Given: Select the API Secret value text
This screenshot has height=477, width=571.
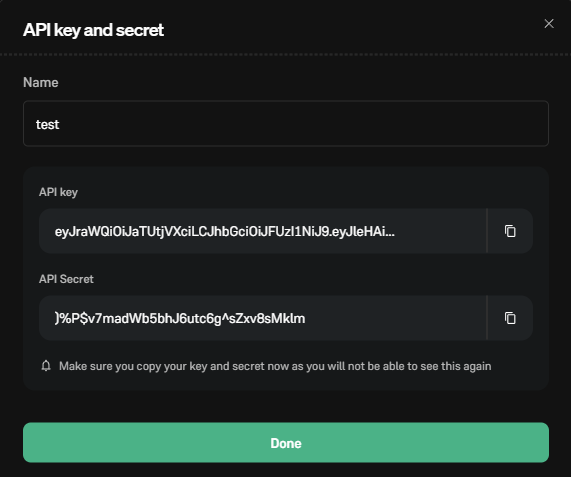Looking at the screenshot, I should pos(180,318).
